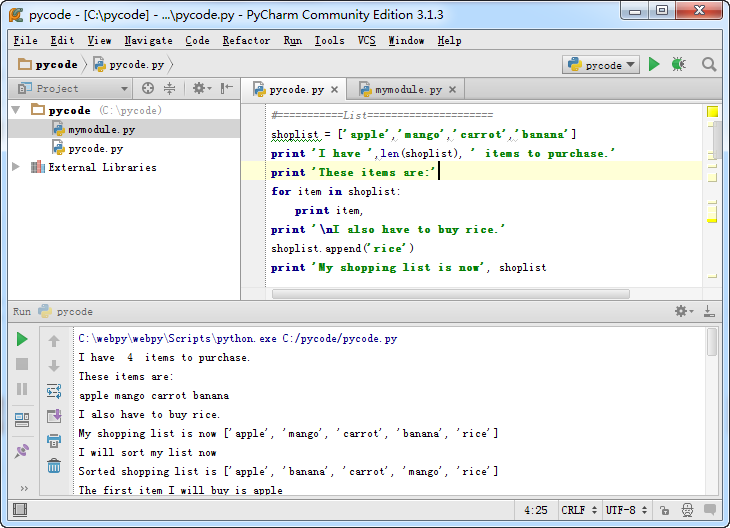The image size is (730, 528).
Task: Run pycode from the main toolbar
Action: click(654, 65)
